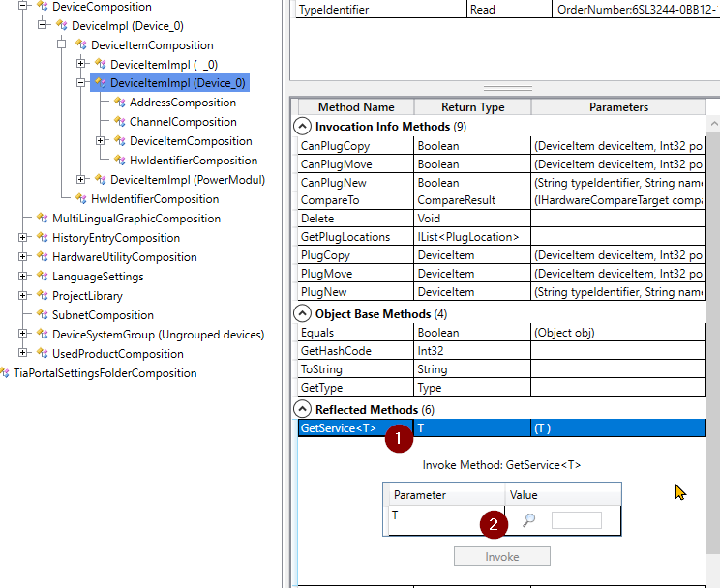Select the MultiLingualGraphicComposition tree item
The width and height of the screenshot is (720, 588).
coord(136,218)
